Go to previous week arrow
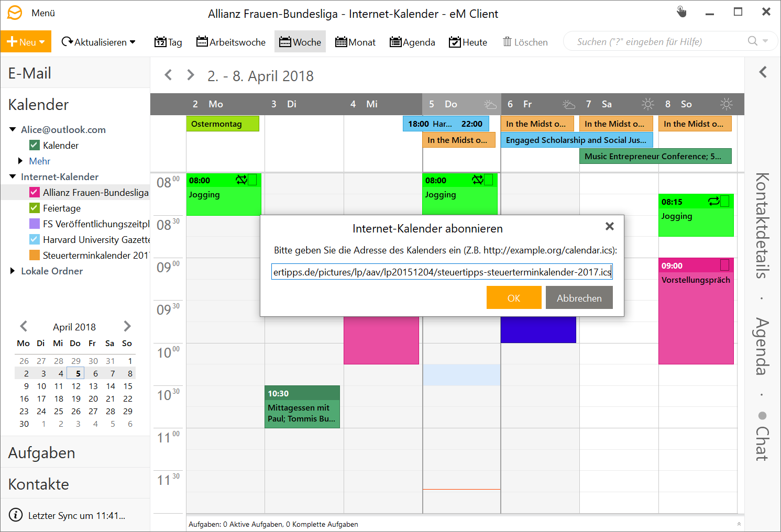Viewport: 781px width, 532px height. point(168,75)
